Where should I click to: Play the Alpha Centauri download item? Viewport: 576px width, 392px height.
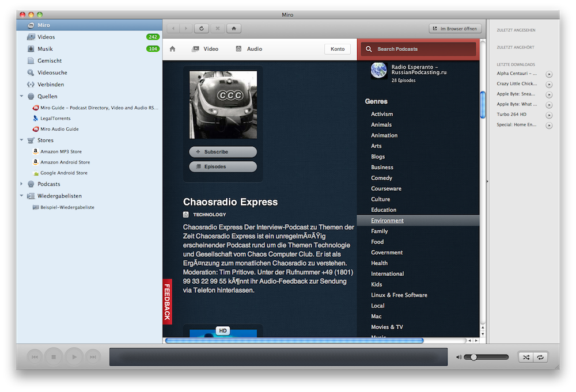[x=549, y=74]
